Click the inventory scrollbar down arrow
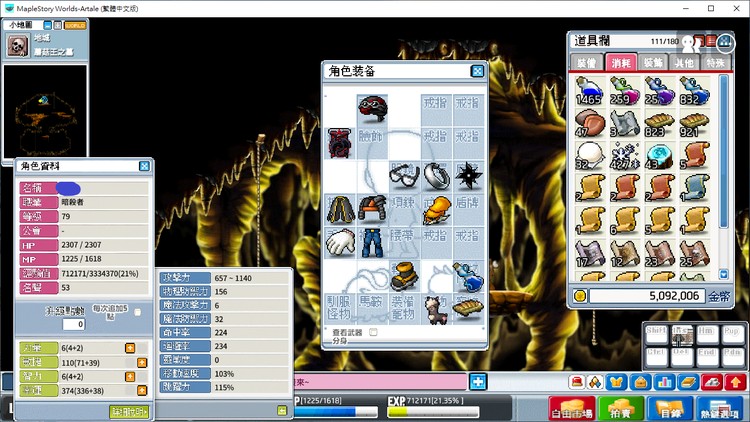This screenshot has width=750, height=422. (724, 275)
